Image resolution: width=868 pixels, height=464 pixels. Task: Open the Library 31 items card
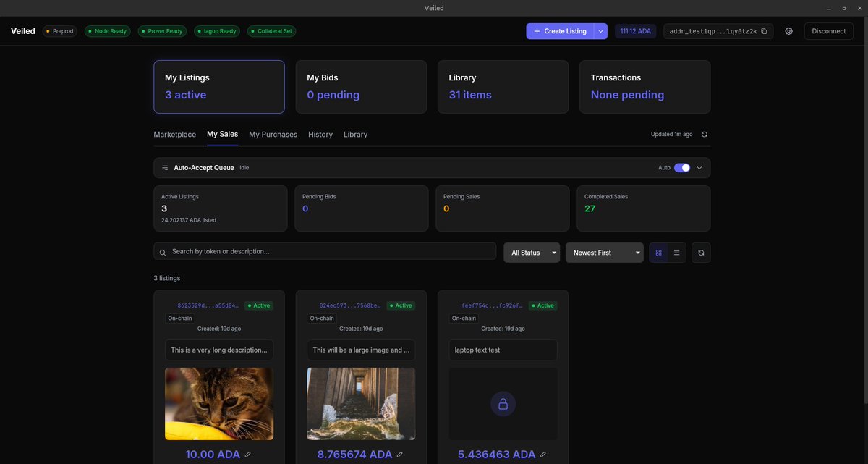pyautogui.click(x=503, y=87)
